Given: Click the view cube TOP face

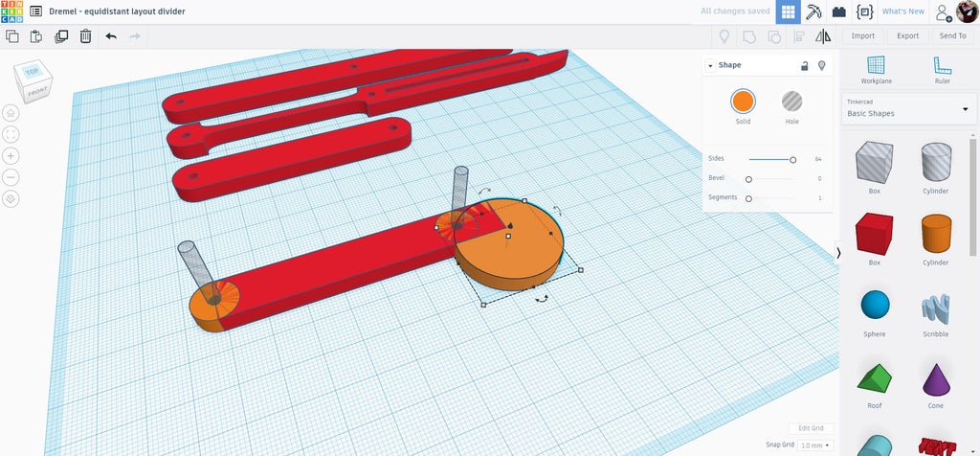Looking at the screenshot, I should 32,72.
